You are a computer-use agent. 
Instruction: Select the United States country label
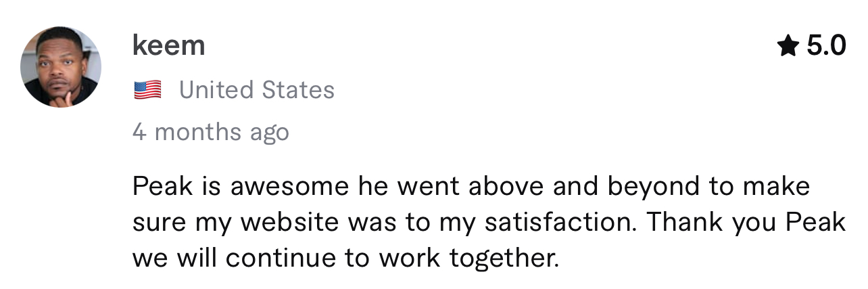(257, 90)
